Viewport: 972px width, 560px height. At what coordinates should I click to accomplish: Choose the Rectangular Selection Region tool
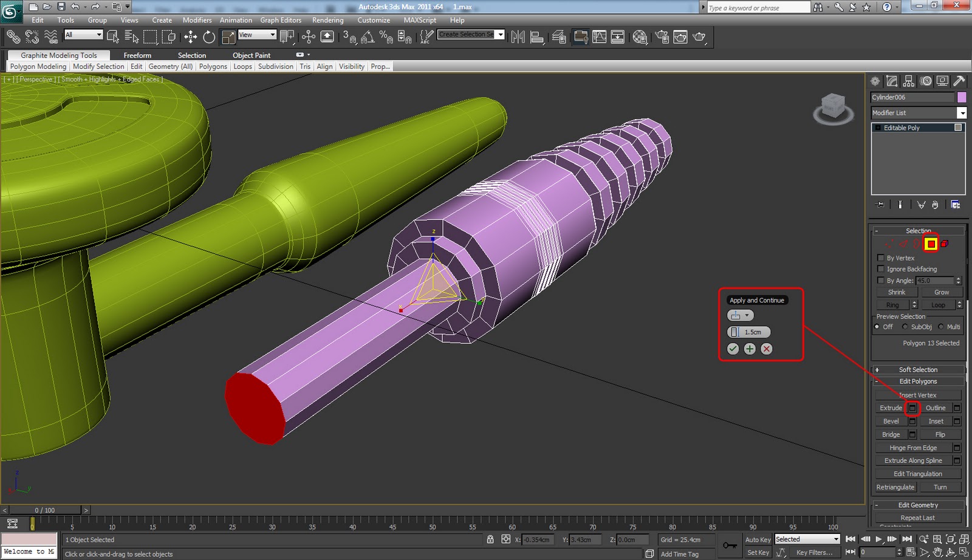coord(150,37)
